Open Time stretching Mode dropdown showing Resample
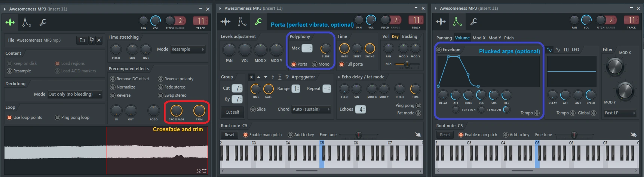 pyautogui.click(x=188, y=49)
